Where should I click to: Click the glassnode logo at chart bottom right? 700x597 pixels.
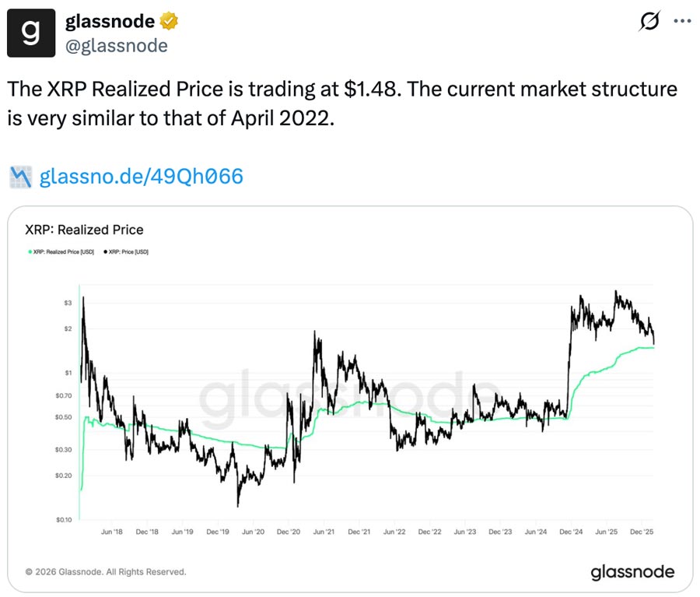coord(632,573)
